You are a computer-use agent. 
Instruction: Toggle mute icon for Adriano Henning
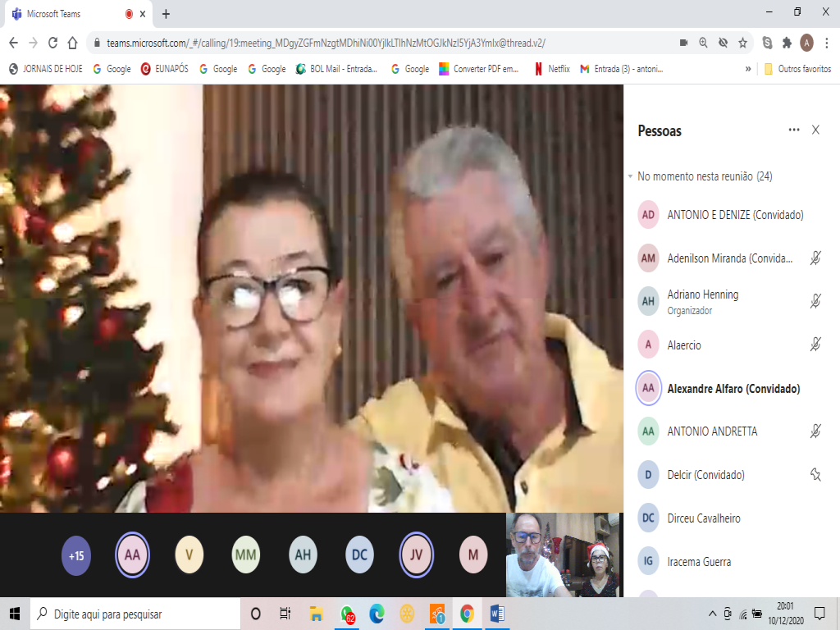point(815,301)
